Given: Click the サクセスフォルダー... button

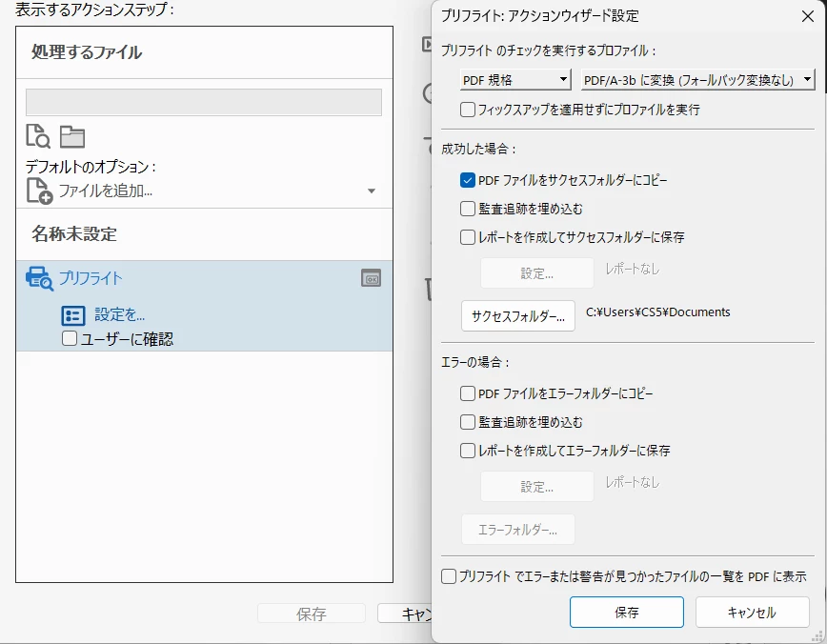Looking at the screenshot, I should point(518,316).
